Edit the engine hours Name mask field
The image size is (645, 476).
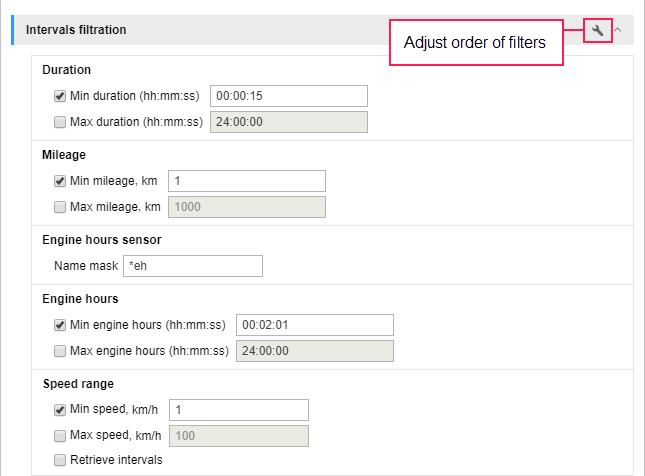pos(193,266)
